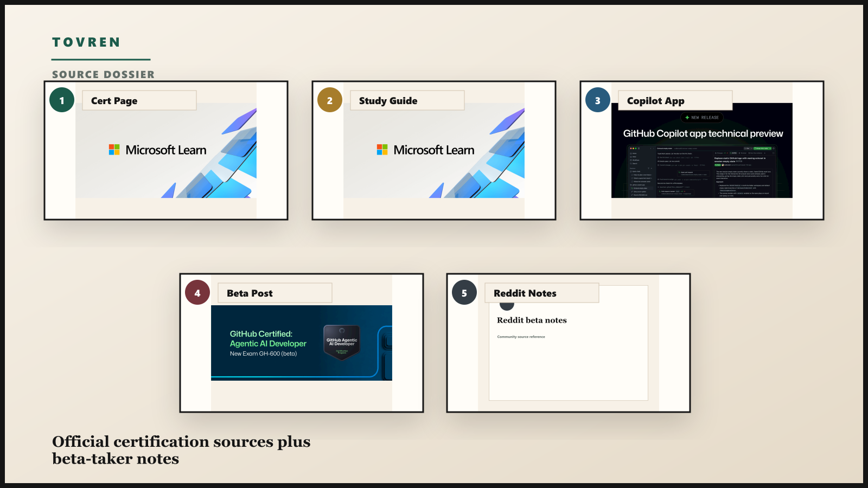Click the number 1 badge

pos(62,100)
